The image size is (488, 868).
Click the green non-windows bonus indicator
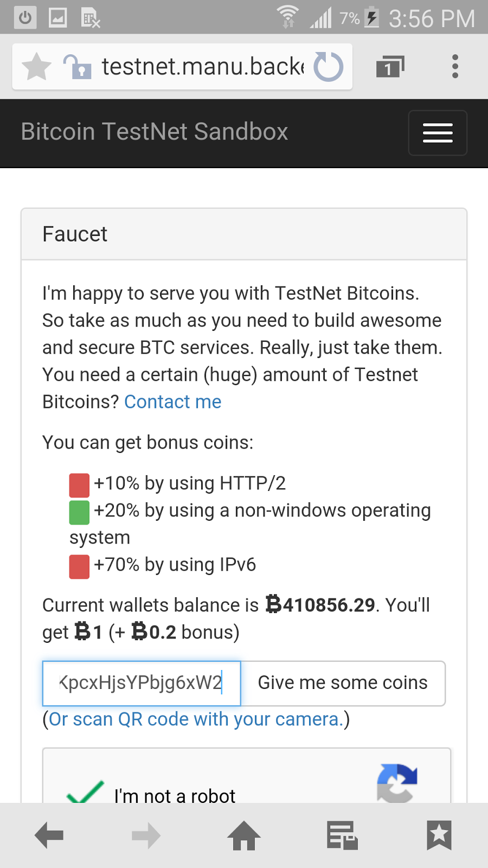point(79,512)
